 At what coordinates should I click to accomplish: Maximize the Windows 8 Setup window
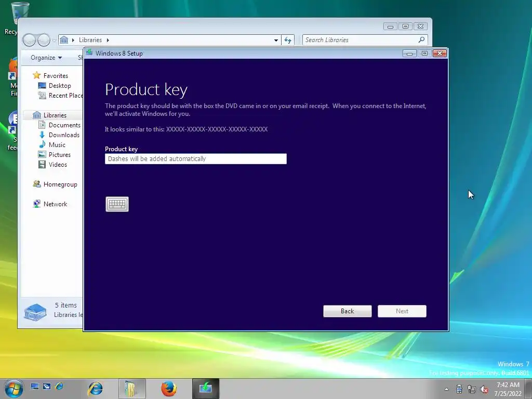tap(424, 54)
